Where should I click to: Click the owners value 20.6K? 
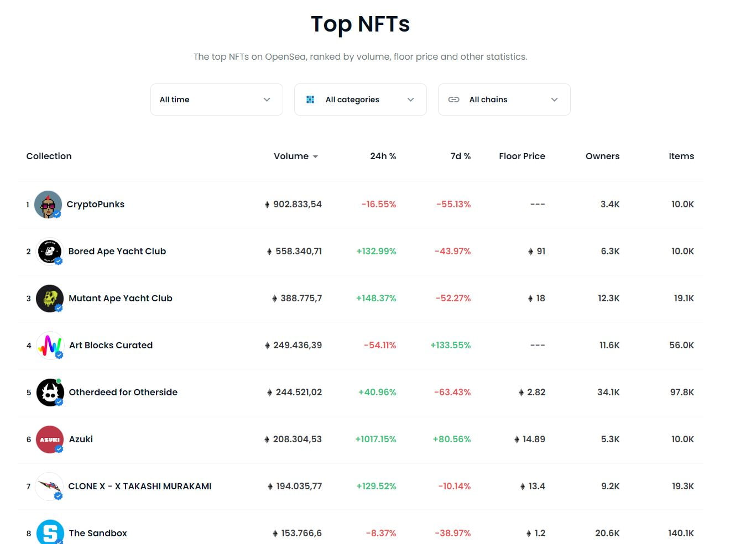[607, 533]
